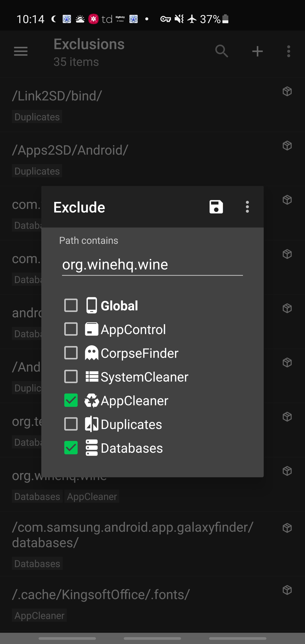This screenshot has width=305, height=644.
Task: Uncheck the AppCleaner checkbox
Action: coord(71,400)
